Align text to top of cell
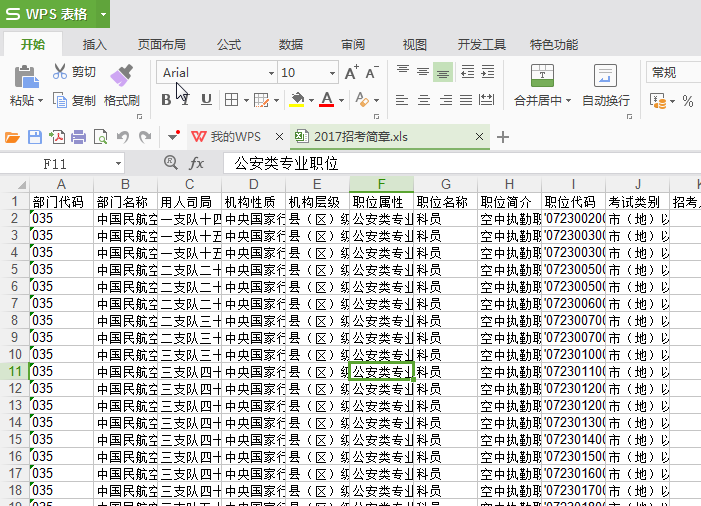 (x=403, y=72)
